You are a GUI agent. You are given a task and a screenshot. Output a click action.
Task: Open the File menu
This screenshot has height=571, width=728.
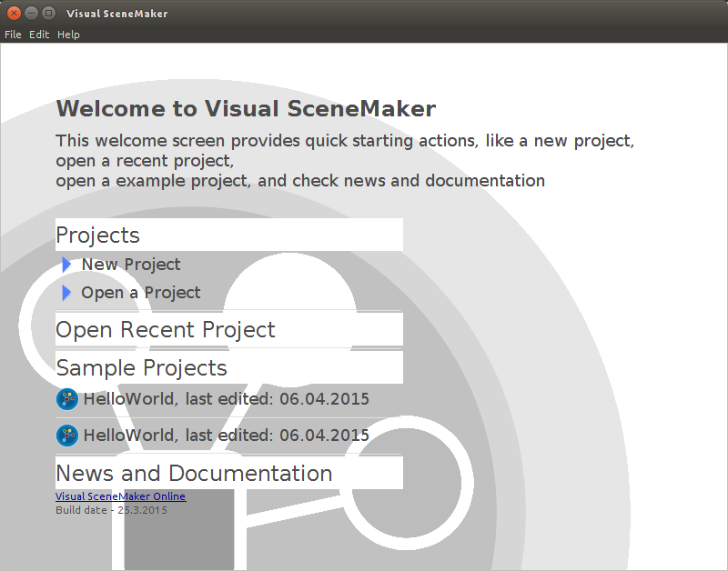pyautogui.click(x=13, y=35)
